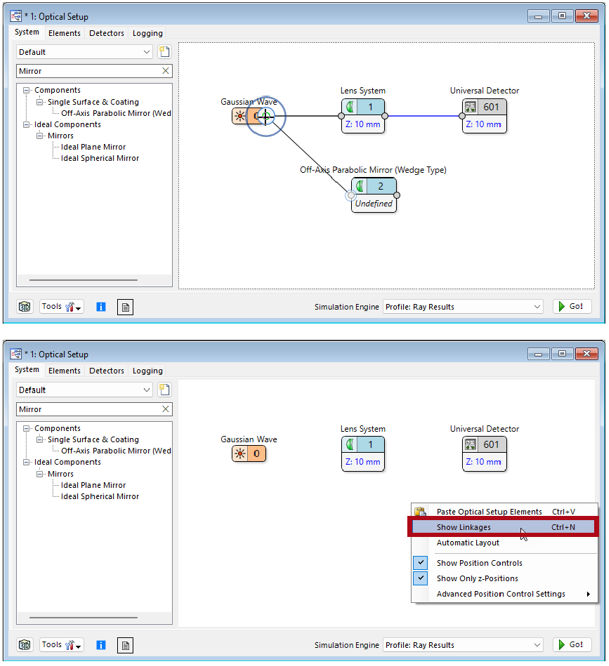Collapse the Ideal Components tree node in top window
Screen dimensions: 609x666
27,125
